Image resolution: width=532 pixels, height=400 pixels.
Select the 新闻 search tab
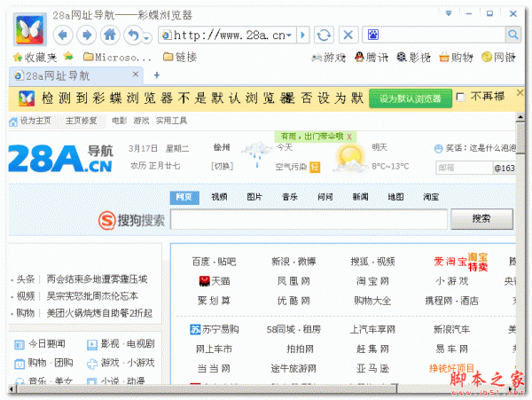coord(360,197)
